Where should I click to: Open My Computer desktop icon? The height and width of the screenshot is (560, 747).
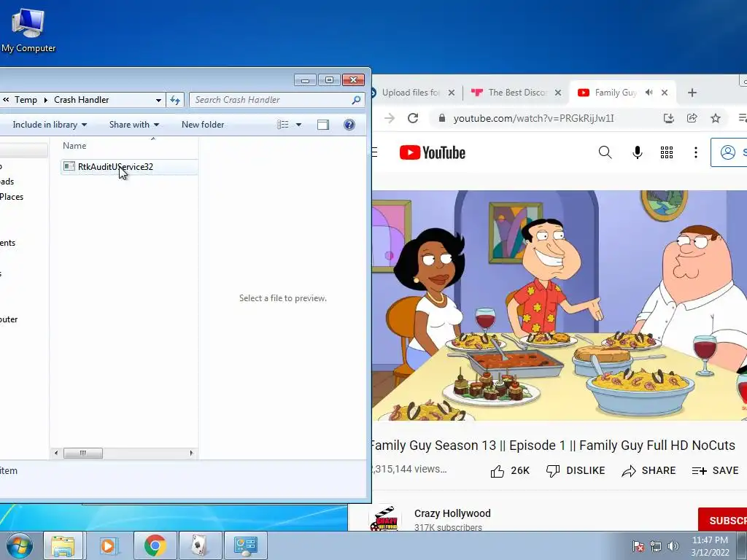pyautogui.click(x=28, y=31)
